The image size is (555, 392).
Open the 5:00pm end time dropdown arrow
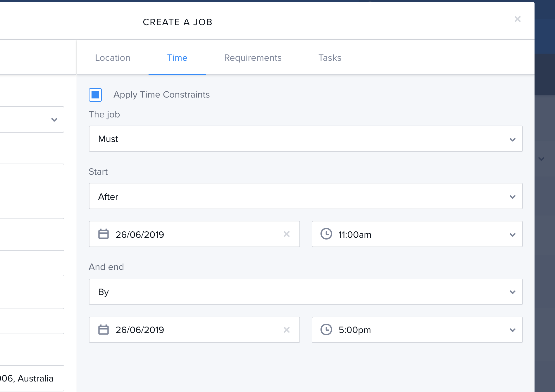[512, 330]
